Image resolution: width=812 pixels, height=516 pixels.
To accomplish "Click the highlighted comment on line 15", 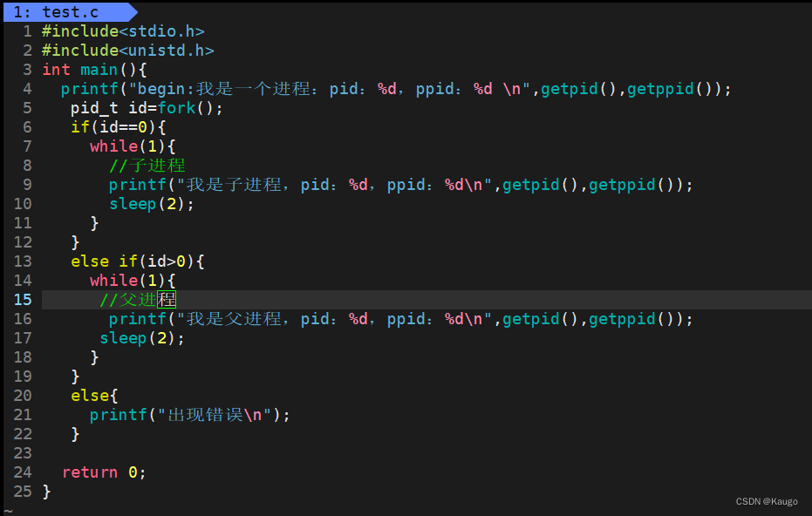I will (x=136, y=299).
